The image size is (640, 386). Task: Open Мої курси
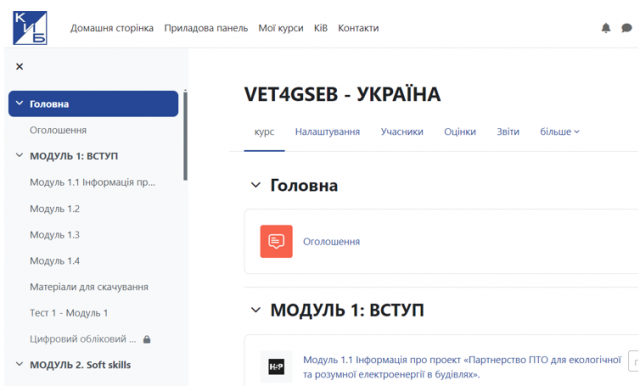(x=281, y=28)
